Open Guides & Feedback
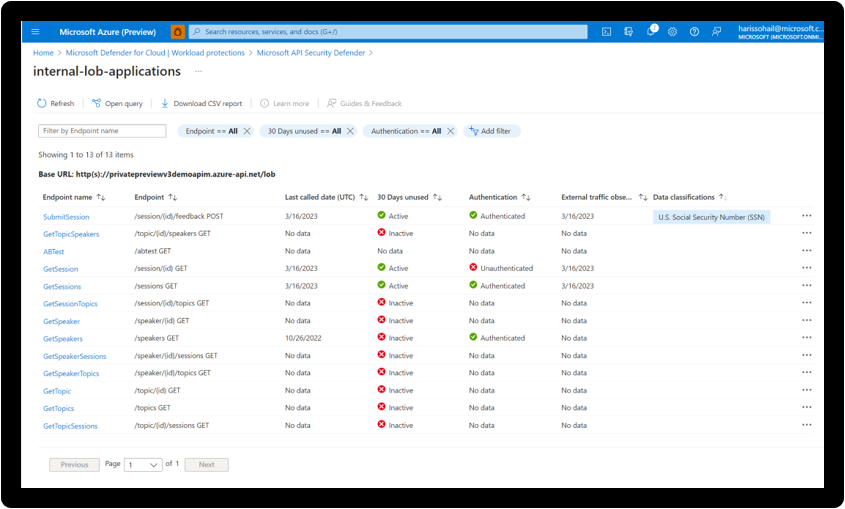Screen dimensions: 845x509 click(364, 103)
